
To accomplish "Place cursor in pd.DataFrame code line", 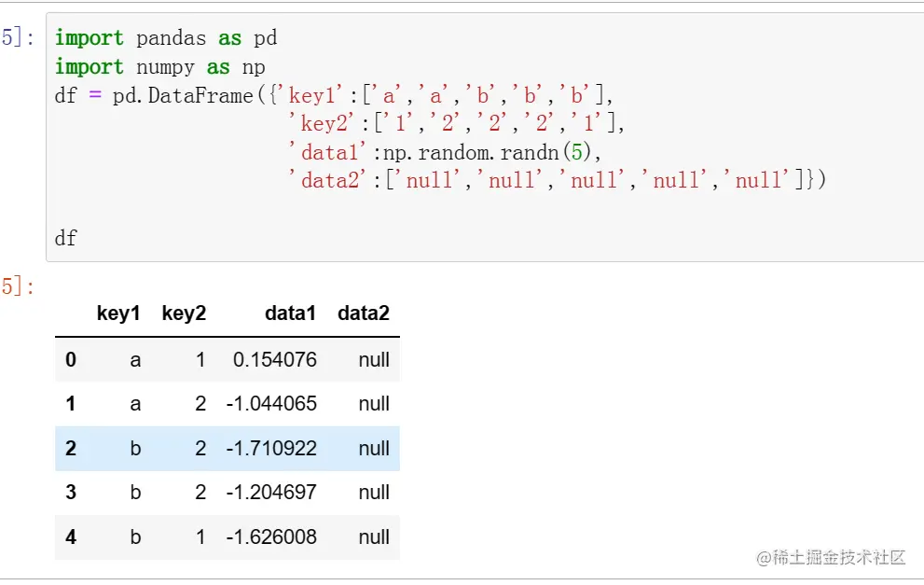I will pyautogui.click(x=334, y=95).
